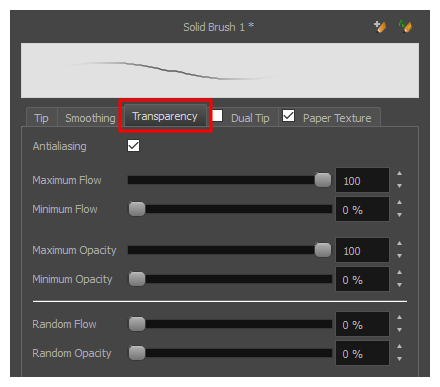Image resolution: width=440 pixels, height=387 pixels.
Task: Select the Transparency tab
Action: tap(165, 116)
